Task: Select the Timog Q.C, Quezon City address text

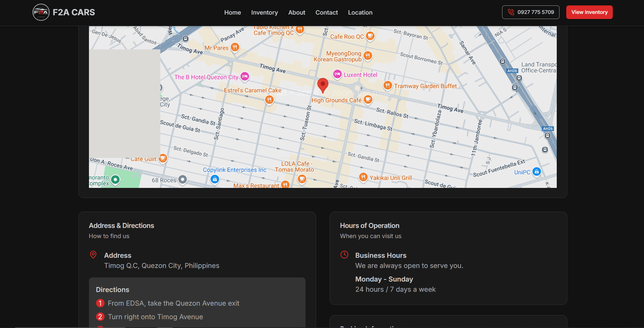Action: [162, 266]
